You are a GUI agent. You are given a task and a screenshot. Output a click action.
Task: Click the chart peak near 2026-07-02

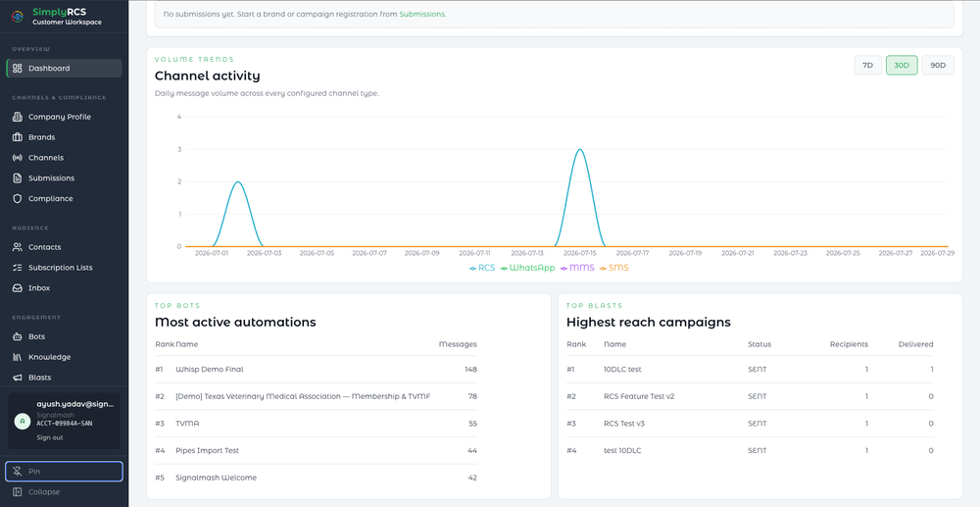[237, 182]
